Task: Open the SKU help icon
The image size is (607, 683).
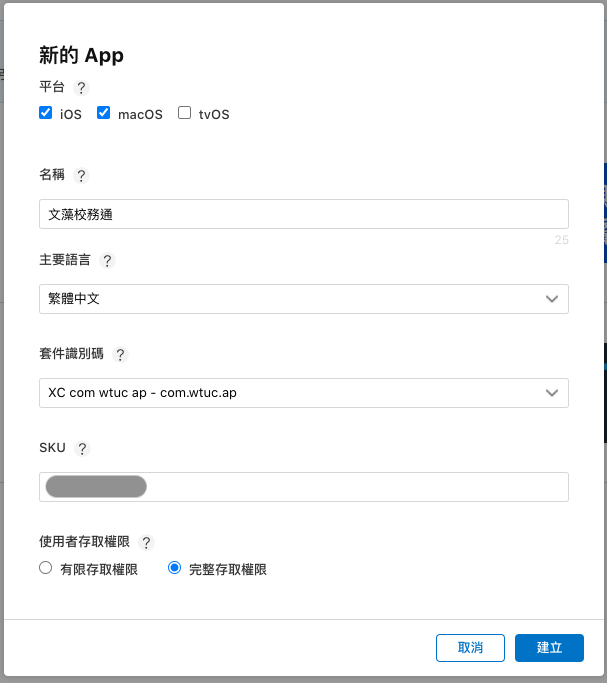Action: point(82,448)
